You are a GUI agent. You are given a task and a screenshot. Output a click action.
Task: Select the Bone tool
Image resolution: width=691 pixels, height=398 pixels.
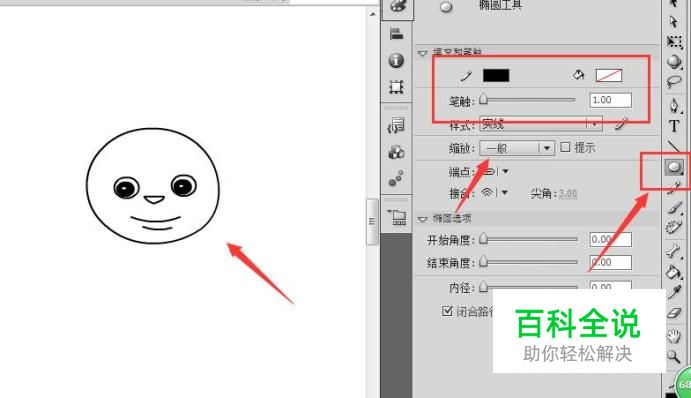coord(674,251)
